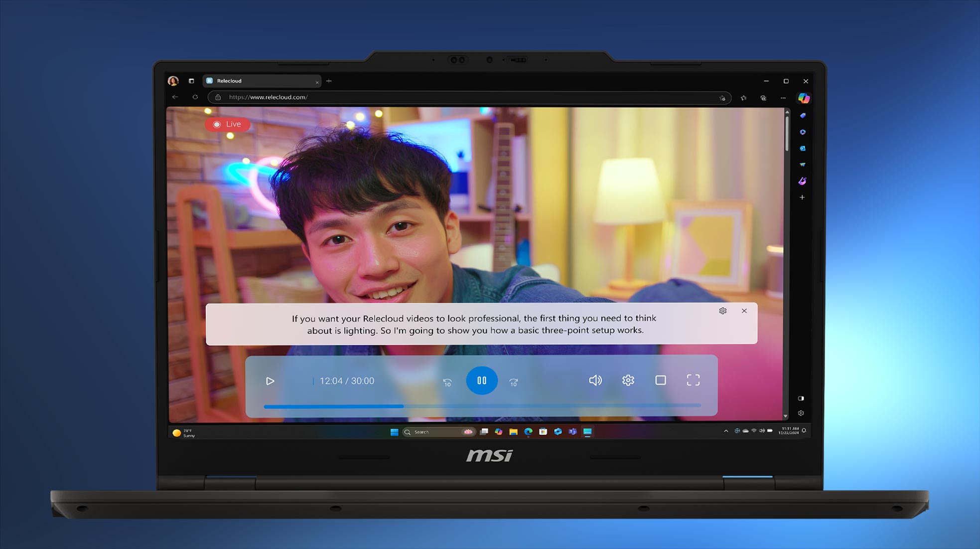Enter fullscreen mode for the video

coord(693,380)
